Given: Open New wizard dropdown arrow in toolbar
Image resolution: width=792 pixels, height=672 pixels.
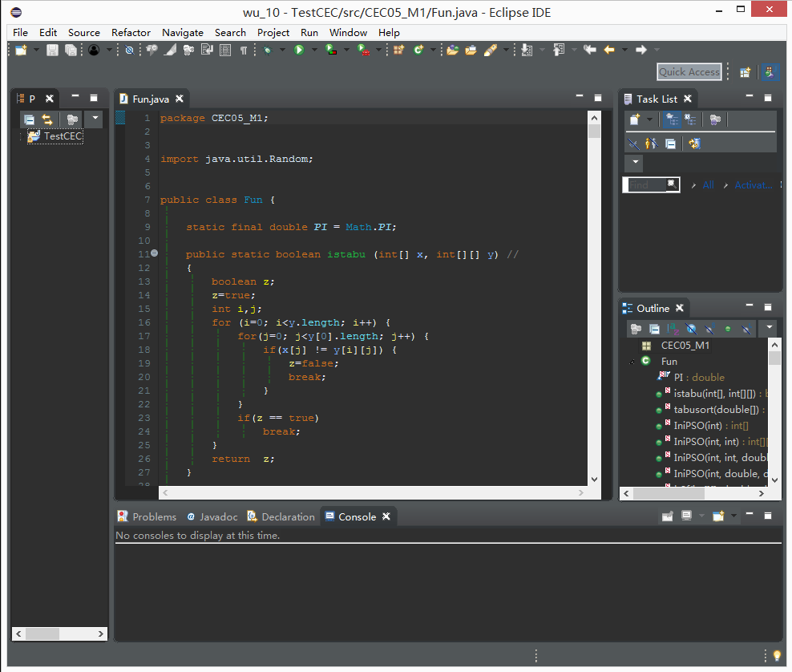Looking at the screenshot, I should tap(36, 50).
